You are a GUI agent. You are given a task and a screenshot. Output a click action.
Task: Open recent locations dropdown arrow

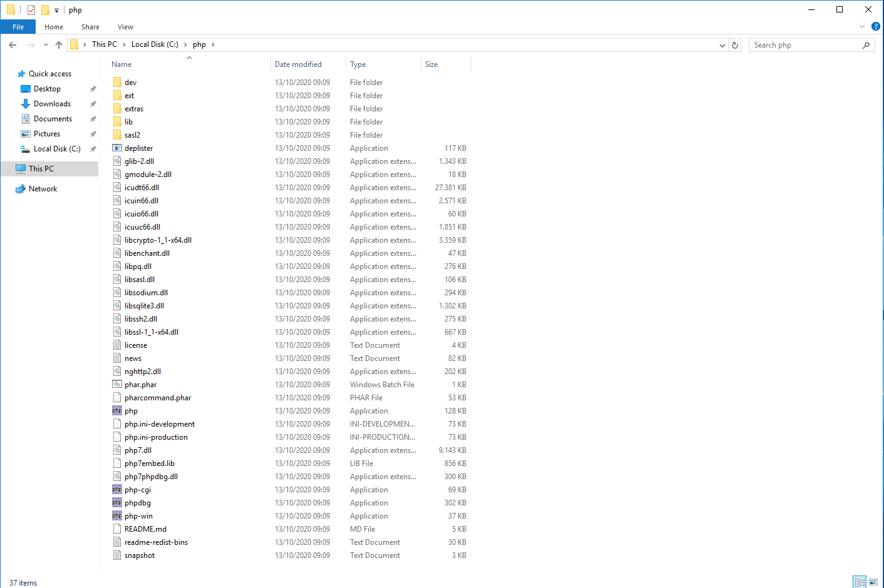tap(46, 45)
